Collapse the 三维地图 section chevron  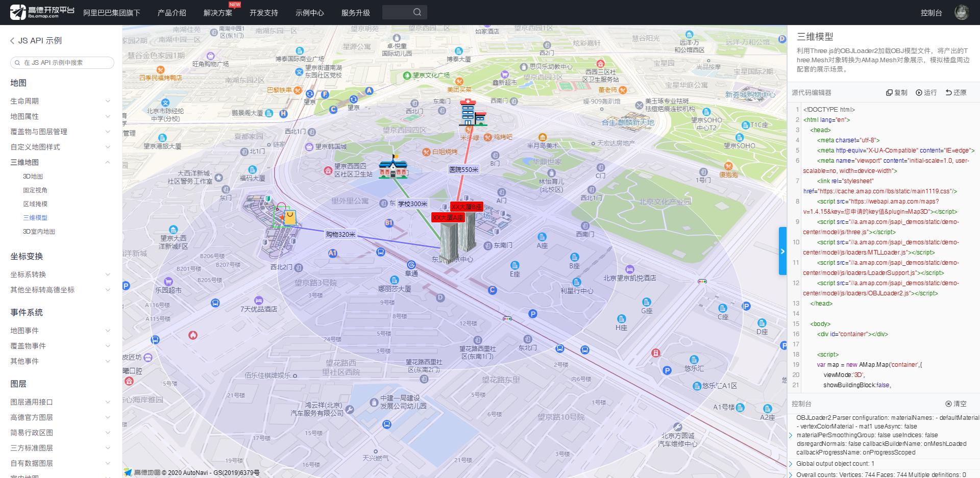[x=107, y=162]
